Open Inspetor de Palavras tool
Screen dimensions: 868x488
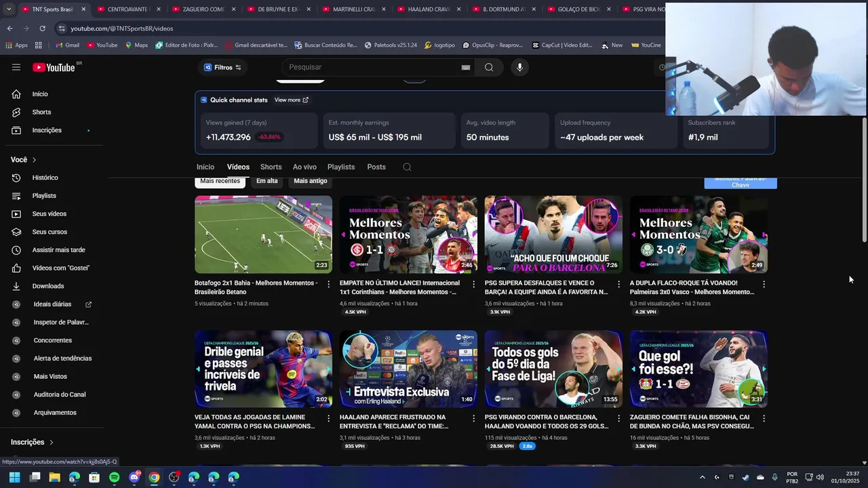point(61,322)
